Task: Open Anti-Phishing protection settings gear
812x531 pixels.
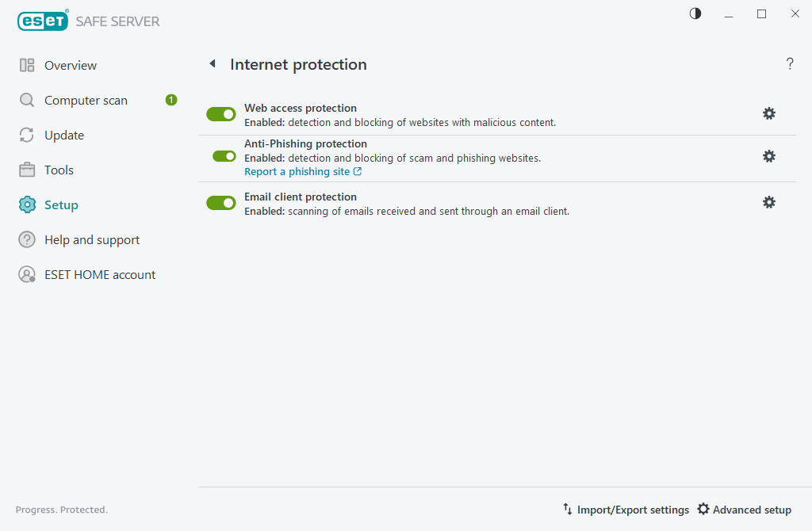Action: coord(769,156)
